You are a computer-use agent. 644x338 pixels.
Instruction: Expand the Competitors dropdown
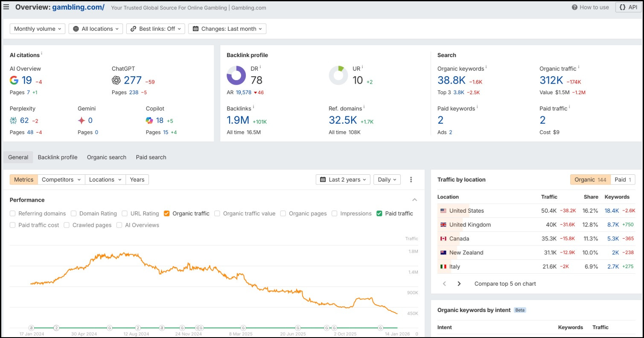pyautogui.click(x=61, y=179)
